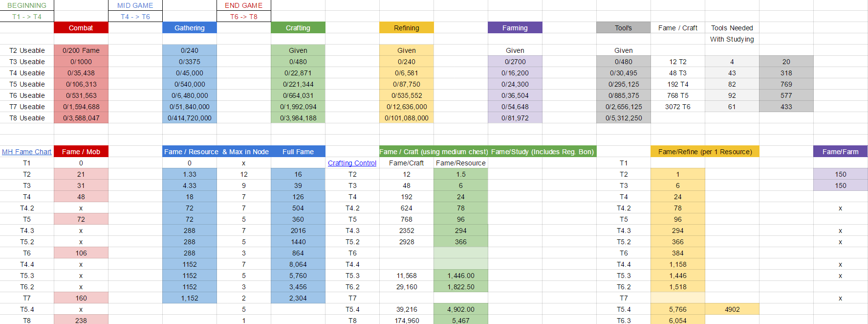868x324 pixels.
Task: Click the END GAME label cell
Action: pos(243,5)
